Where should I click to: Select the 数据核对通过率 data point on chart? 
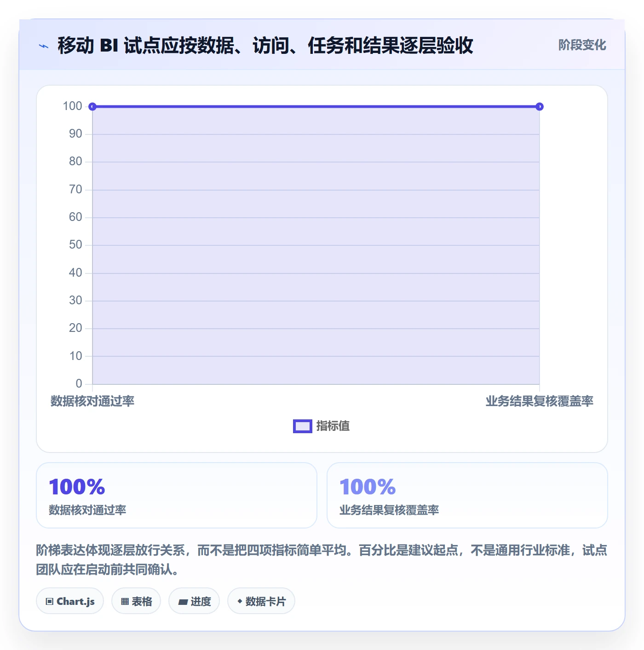pyautogui.click(x=92, y=107)
